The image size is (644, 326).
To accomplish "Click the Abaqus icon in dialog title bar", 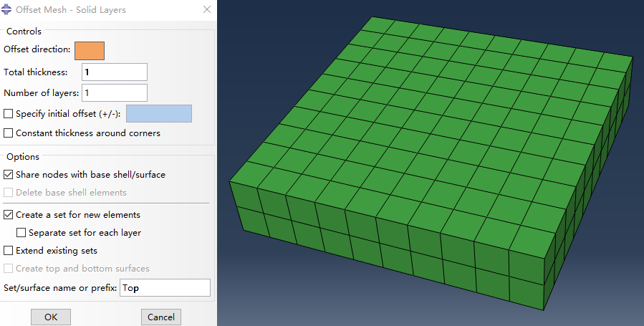I will tap(6, 9).
